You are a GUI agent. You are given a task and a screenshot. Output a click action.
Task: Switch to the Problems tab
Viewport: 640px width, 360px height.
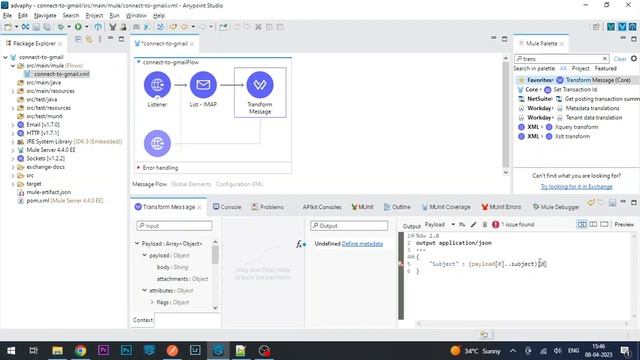268,207
